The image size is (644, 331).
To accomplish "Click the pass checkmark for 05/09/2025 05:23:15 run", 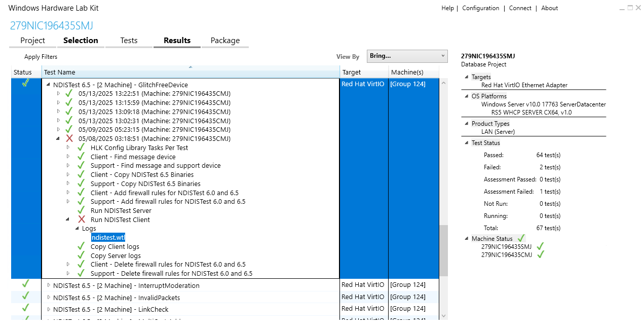I will tap(69, 129).
